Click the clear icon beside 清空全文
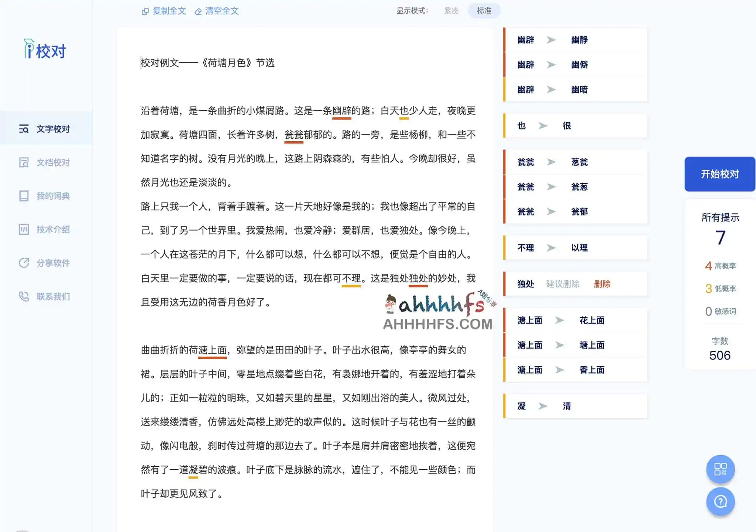 point(199,11)
